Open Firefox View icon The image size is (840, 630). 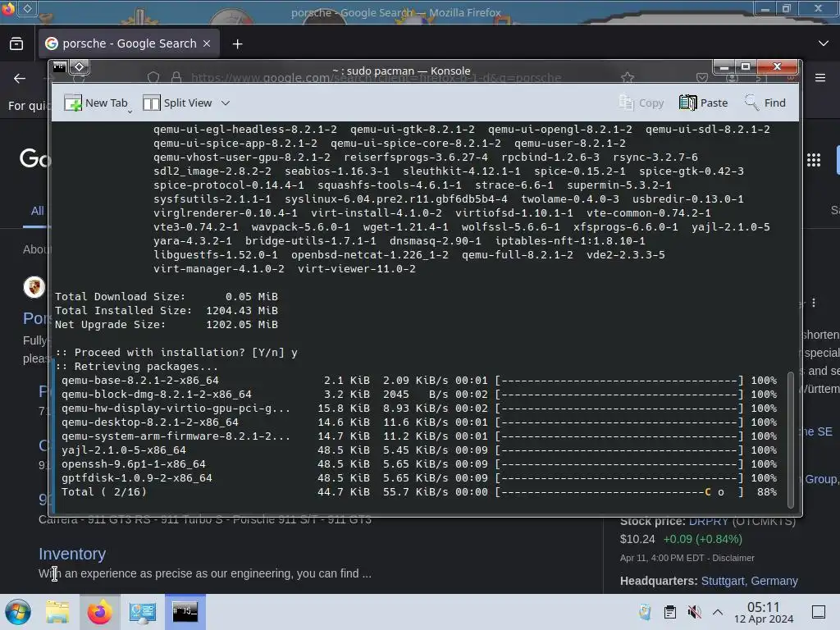[x=16, y=43]
